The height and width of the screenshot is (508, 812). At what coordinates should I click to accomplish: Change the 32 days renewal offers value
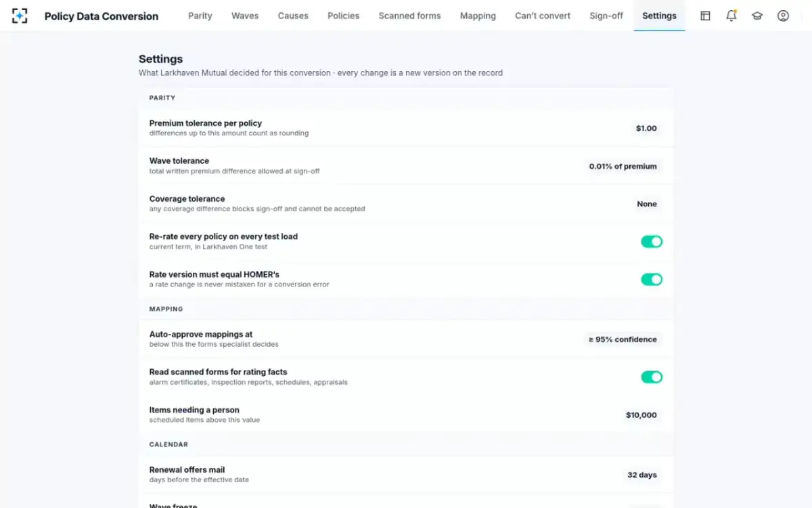pyautogui.click(x=642, y=475)
